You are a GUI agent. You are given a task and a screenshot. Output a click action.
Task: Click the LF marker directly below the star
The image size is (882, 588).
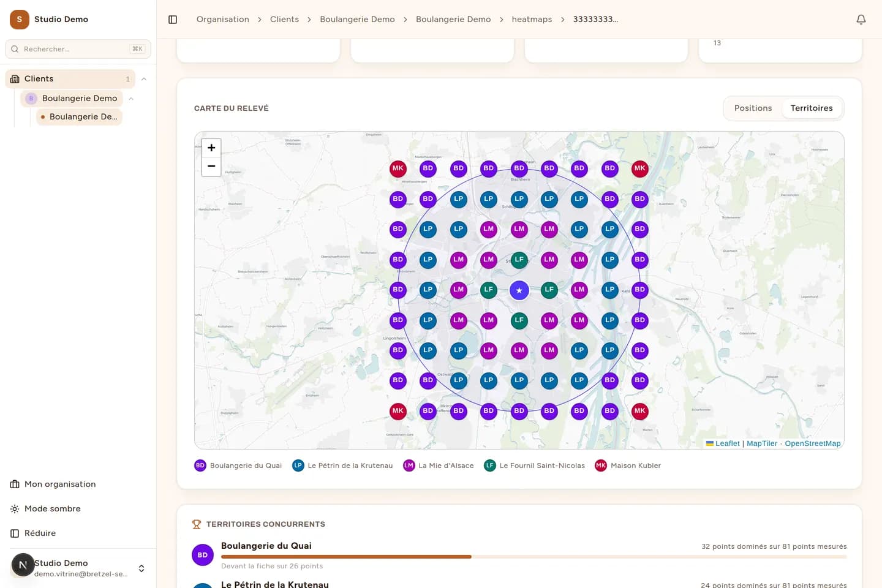tap(519, 320)
